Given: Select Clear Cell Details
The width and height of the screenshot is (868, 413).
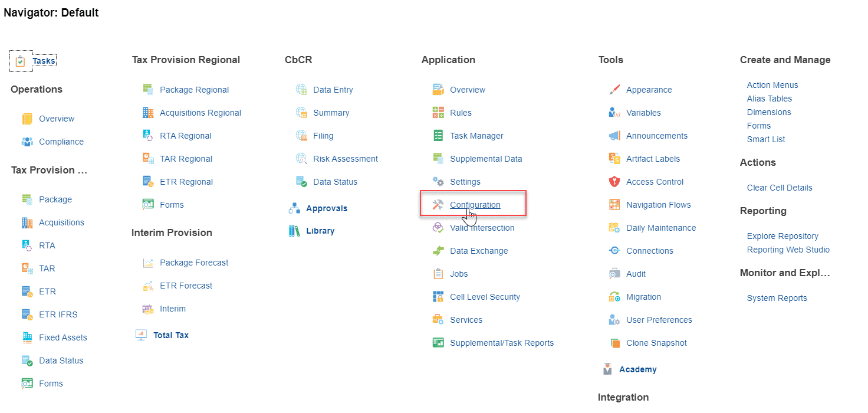Looking at the screenshot, I should 780,188.
